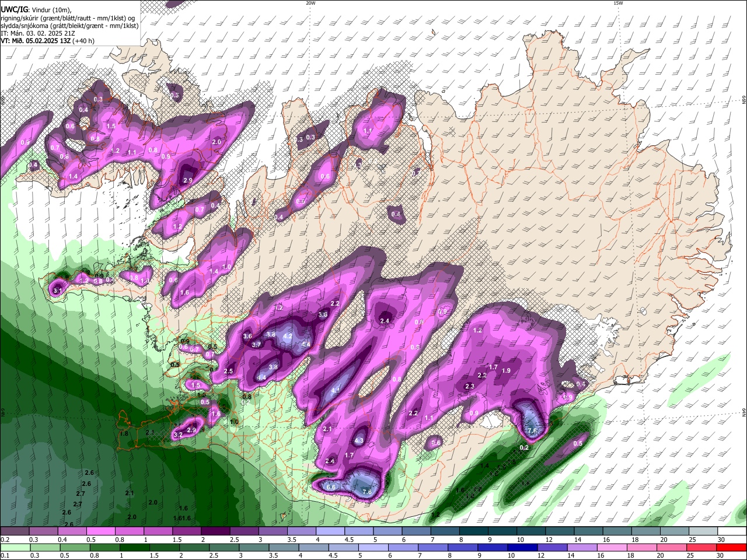Screen dimensions: 747x560
Task: Click the 3.7 value on the map
Action: [x=256, y=345]
